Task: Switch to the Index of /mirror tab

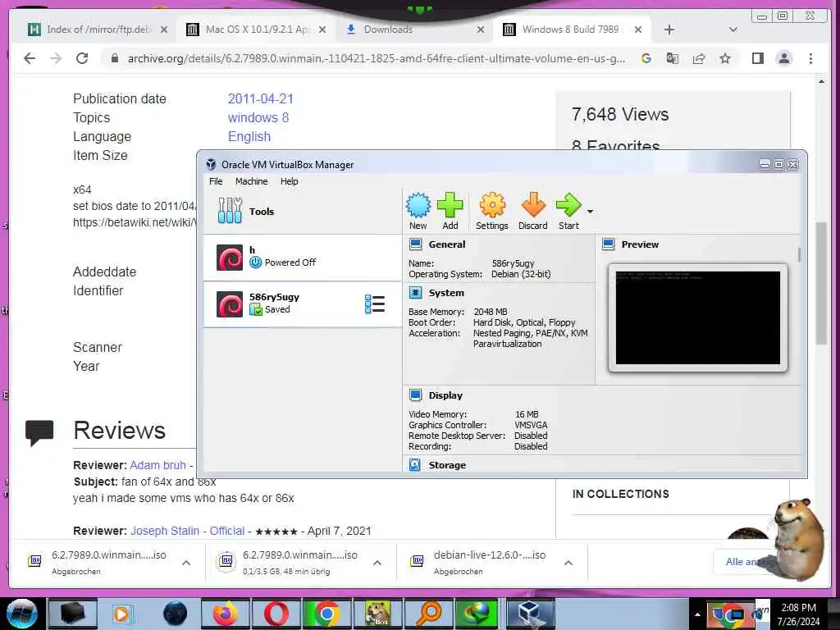Action: (x=98, y=30)
